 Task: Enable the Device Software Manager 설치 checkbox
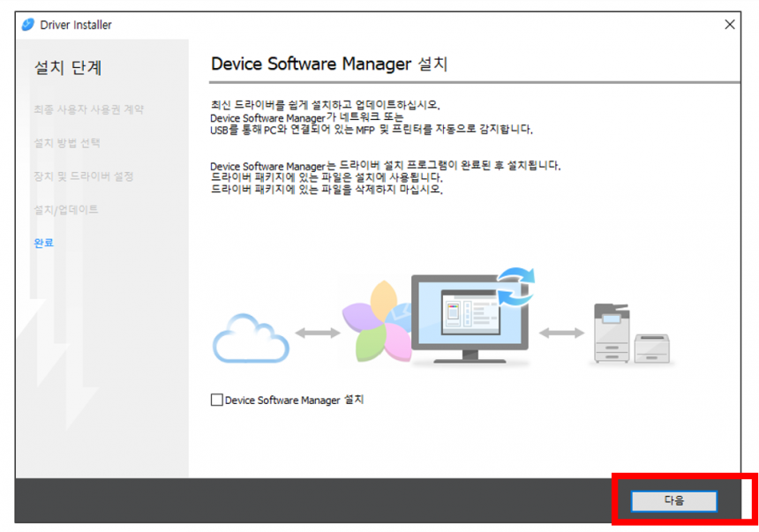(217, 400)
